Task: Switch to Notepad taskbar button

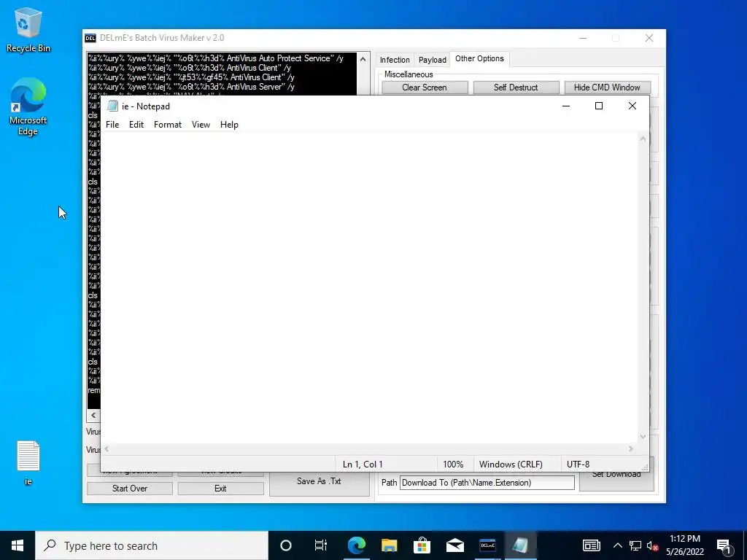Action: (x=520, y=545)
